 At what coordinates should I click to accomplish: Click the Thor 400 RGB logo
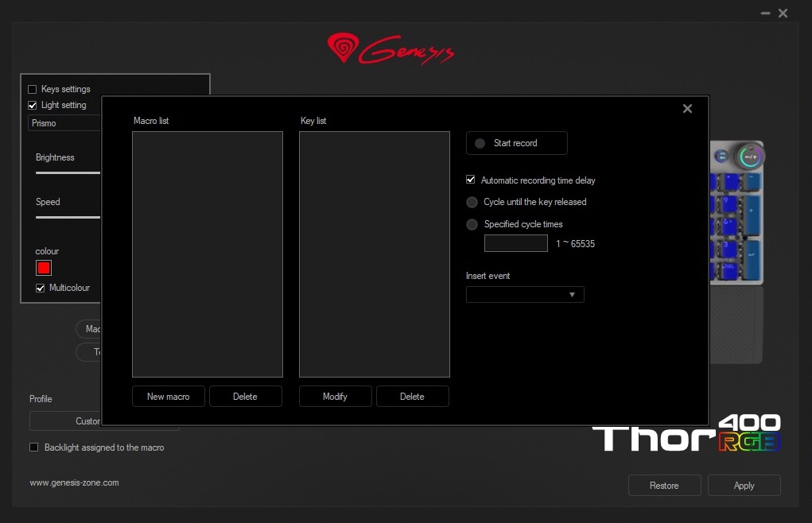pos(686,434)
